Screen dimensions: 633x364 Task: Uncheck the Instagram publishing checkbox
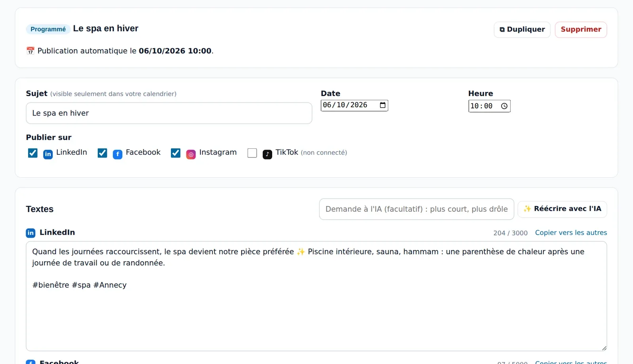(176, 153)
